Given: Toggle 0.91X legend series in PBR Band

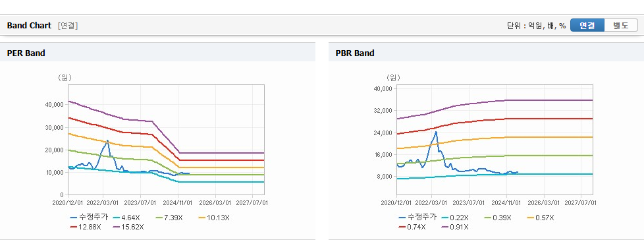Looking at the screenshot, I should [x=454, y=227].
